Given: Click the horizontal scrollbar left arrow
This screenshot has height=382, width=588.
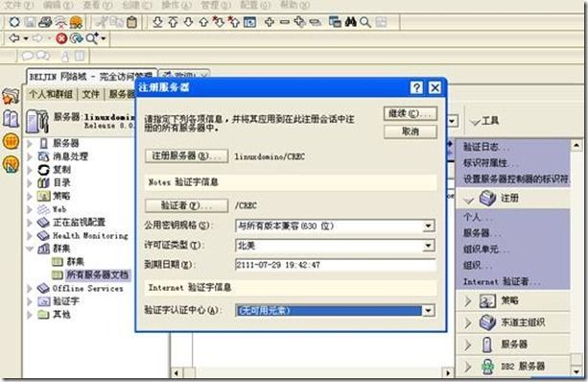Looking at the screenshot, I should (x=176, y=373).
